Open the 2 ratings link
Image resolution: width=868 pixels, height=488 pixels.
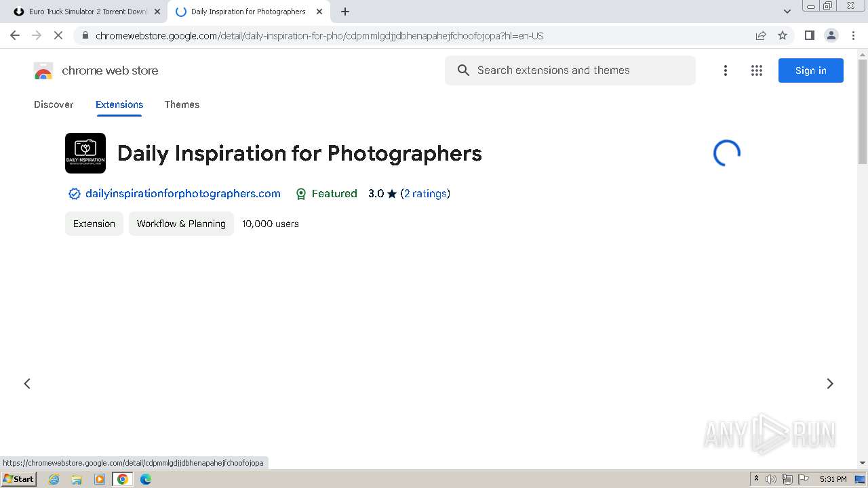pos(425,194)
